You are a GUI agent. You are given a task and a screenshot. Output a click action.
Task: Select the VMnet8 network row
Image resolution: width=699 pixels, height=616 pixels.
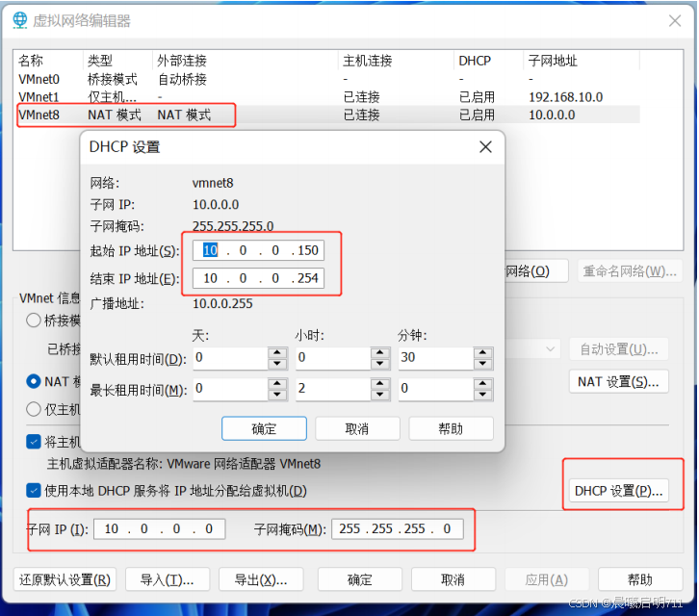click(x=327, y=115)
